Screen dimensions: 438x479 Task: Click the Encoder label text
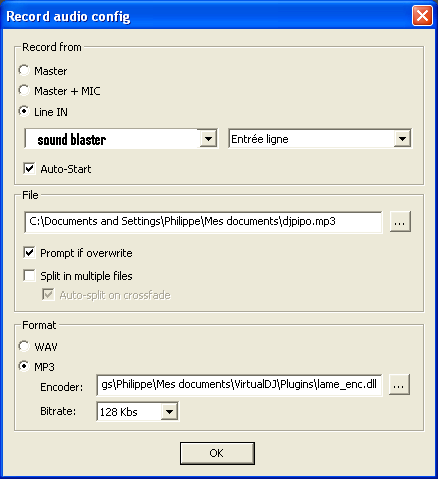pos(62,387)
